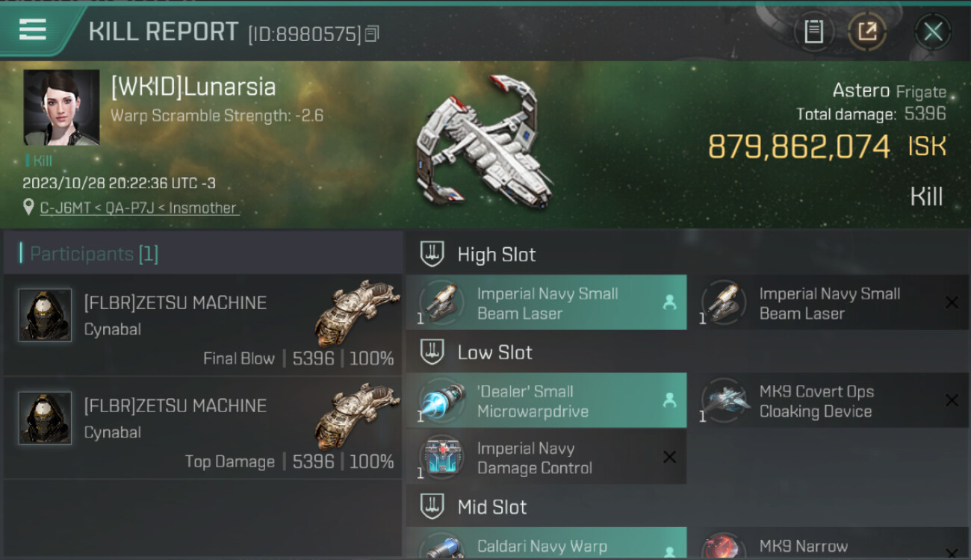Screen dimensions: 971x560
Task: Click the X mark on the Cloaking Device row
Action: click(x=952, y=400)
